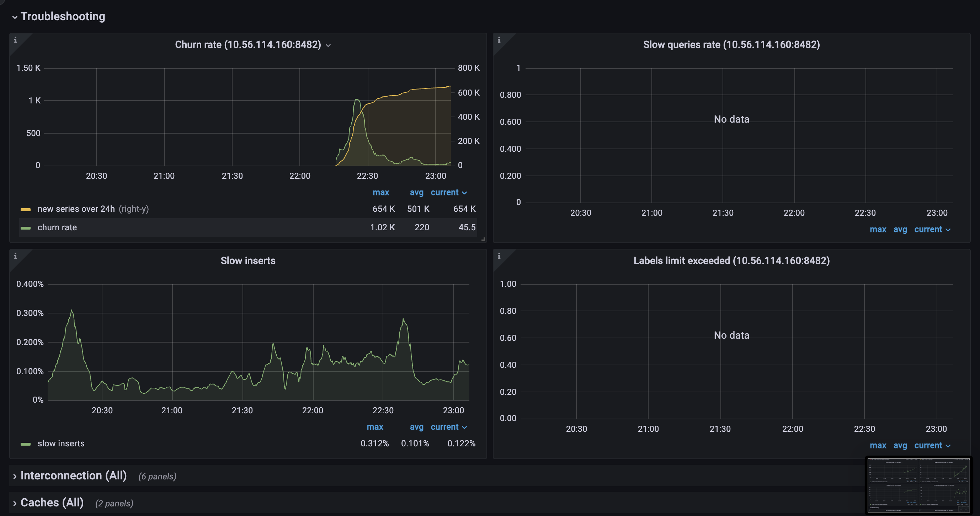
Task: Click info icon on Labels limit exceeded panel
Action: 499,256
